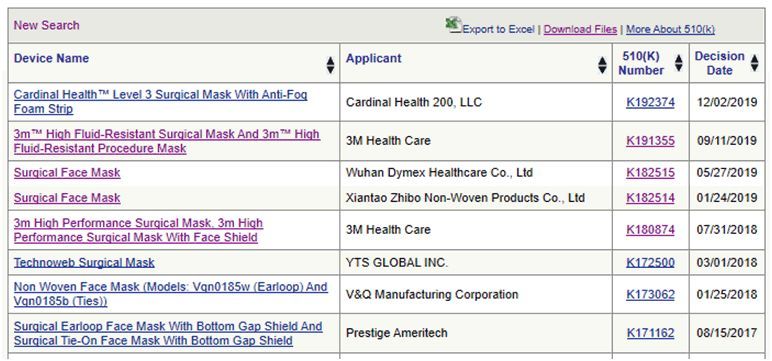This screenshot has width=772, height=361.
Task: Open Surgical Face Mask by Wuhan Dymex
Action: 67,173
